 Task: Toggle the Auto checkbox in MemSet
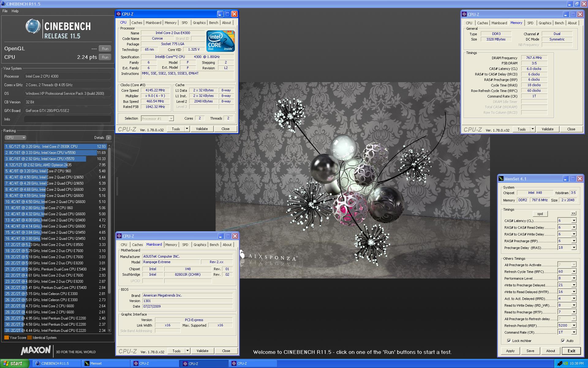pyautogui.click(x=563, y=341)
